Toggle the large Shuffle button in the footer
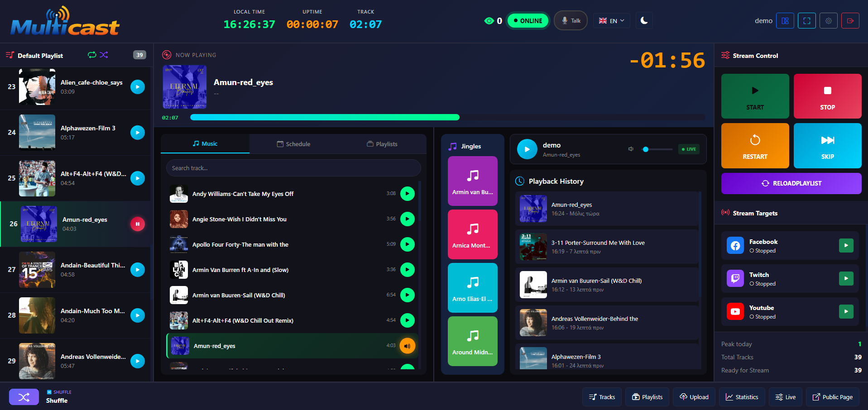The width and height of the screenshot is (868, 410). click(24, 397)
